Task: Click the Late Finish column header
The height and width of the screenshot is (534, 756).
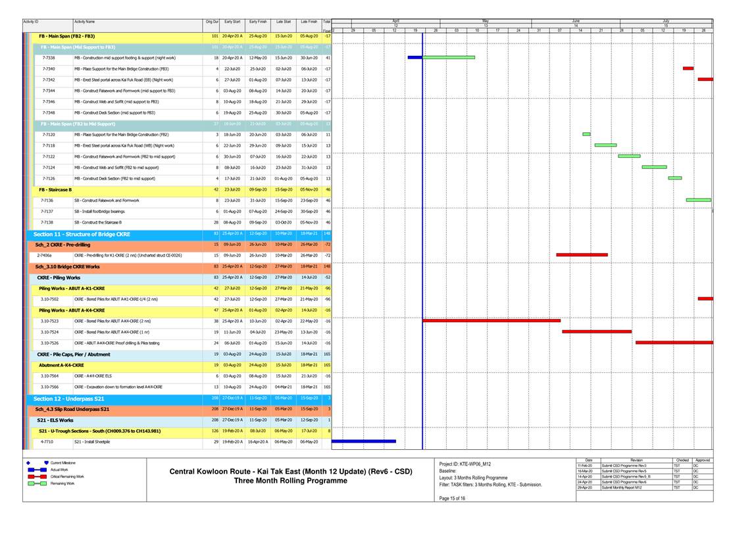Action: 309,22
